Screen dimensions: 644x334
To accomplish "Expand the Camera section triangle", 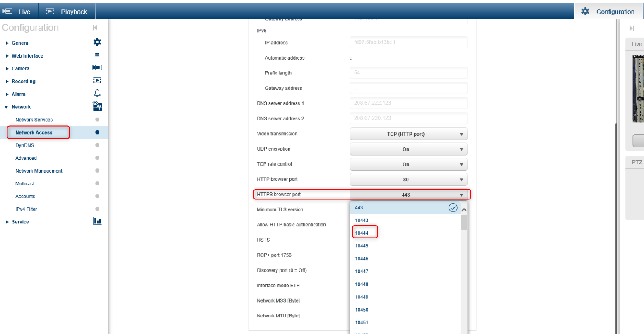I will 7,69.
